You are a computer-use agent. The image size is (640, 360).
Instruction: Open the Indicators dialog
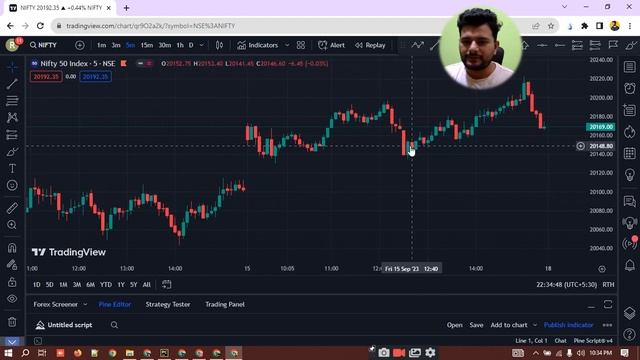[x=258, y=45]
